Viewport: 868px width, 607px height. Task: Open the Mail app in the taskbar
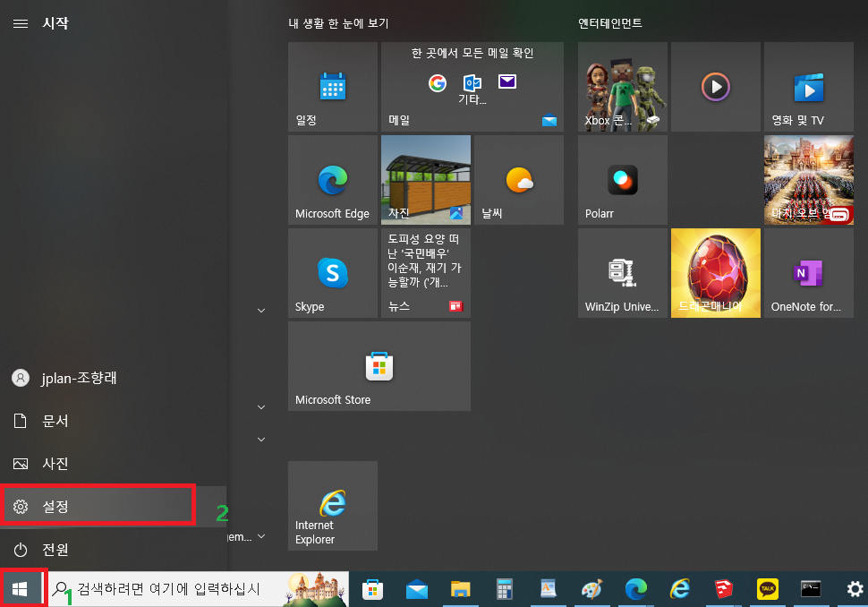tap(416, 589)
